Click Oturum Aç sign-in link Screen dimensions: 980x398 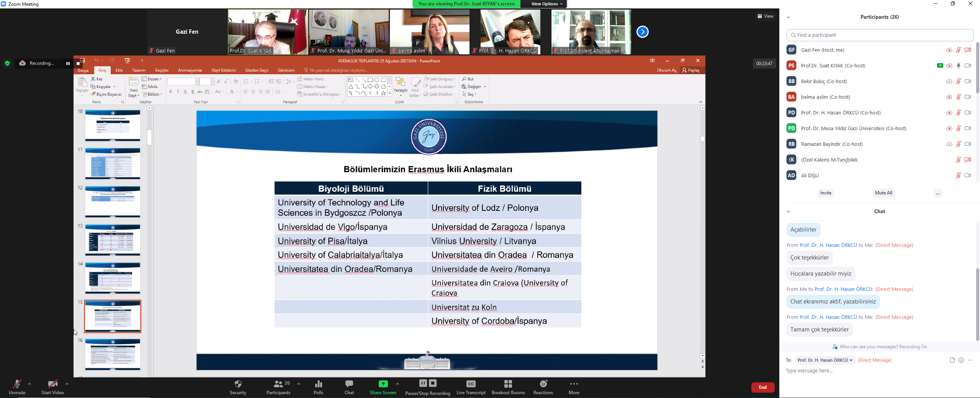666,70
